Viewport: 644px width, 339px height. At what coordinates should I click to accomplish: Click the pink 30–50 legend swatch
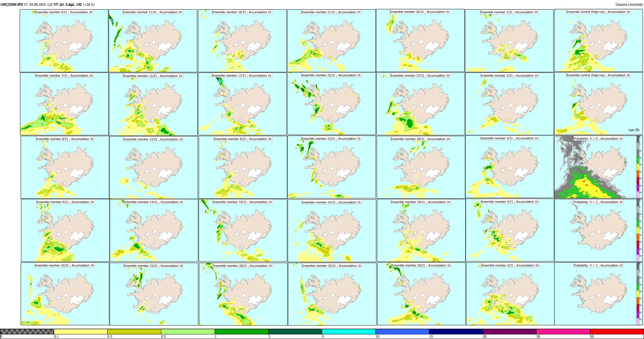tap(563, 332)
